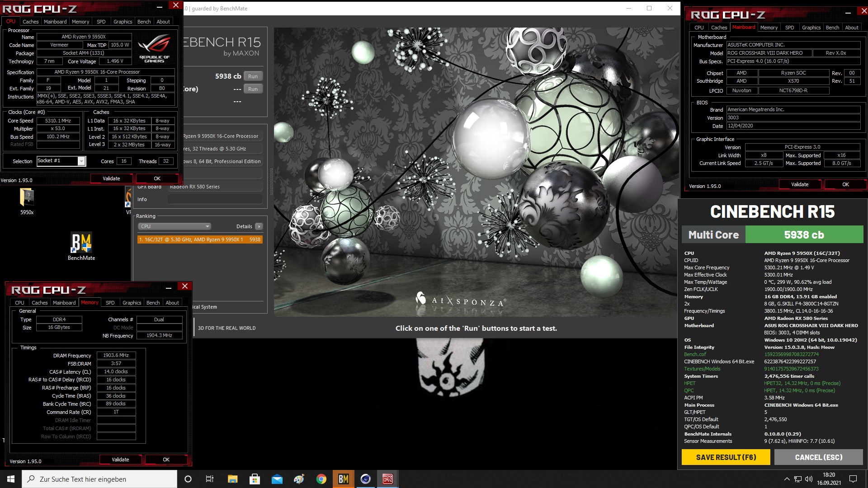Switch to ROG CPU-Z in the taskbar
Viewport: 868px width, 488px height.
(x=387, y=479)
